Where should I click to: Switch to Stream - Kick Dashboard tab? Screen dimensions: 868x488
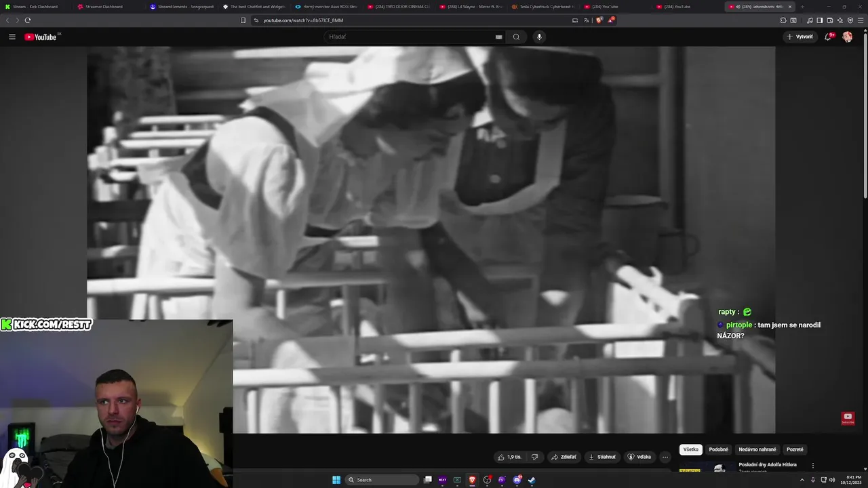[x=35, y=7]
